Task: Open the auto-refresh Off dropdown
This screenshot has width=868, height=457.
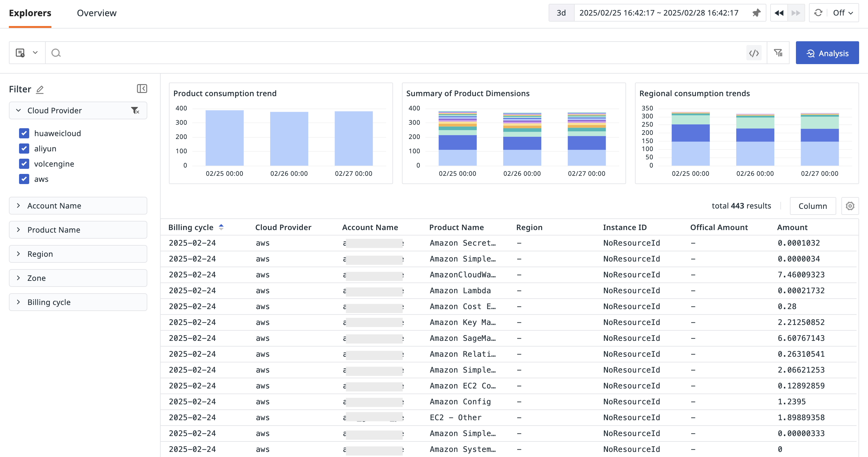Action: coord(843,13)
